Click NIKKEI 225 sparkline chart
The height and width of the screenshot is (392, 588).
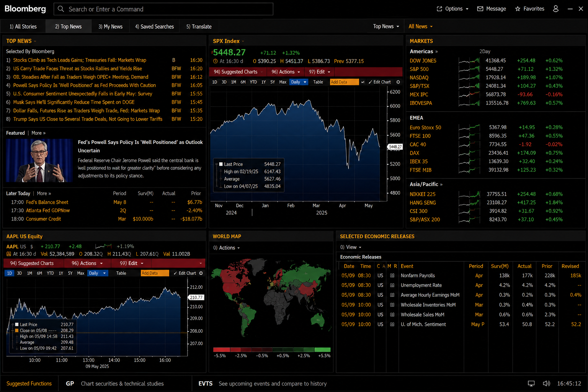(x=469, y=194)
